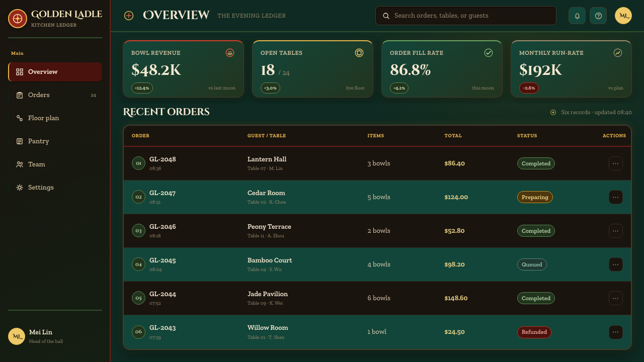Open actions menu for order GL-2044
This screenshot has width=644, height=362.
[x=616, y=298]
